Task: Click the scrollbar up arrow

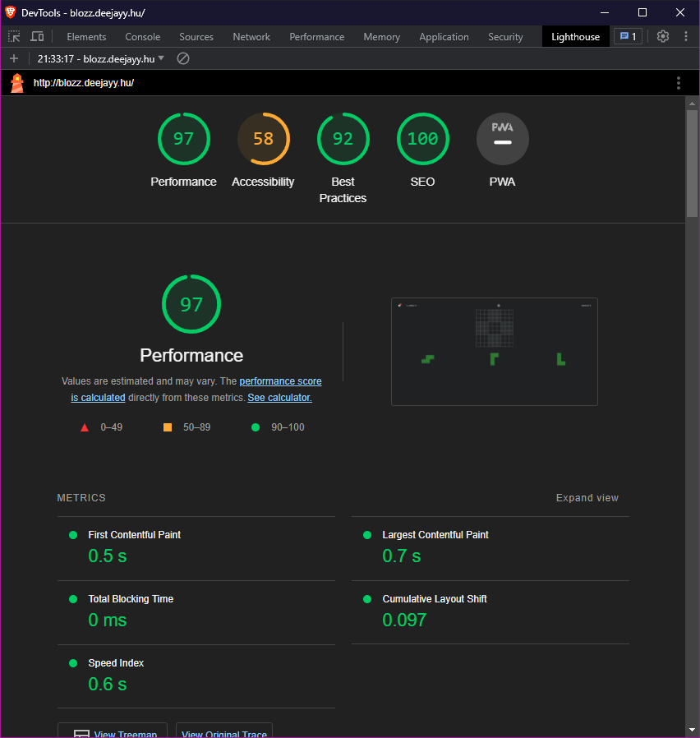Action: tap(692, 103)
